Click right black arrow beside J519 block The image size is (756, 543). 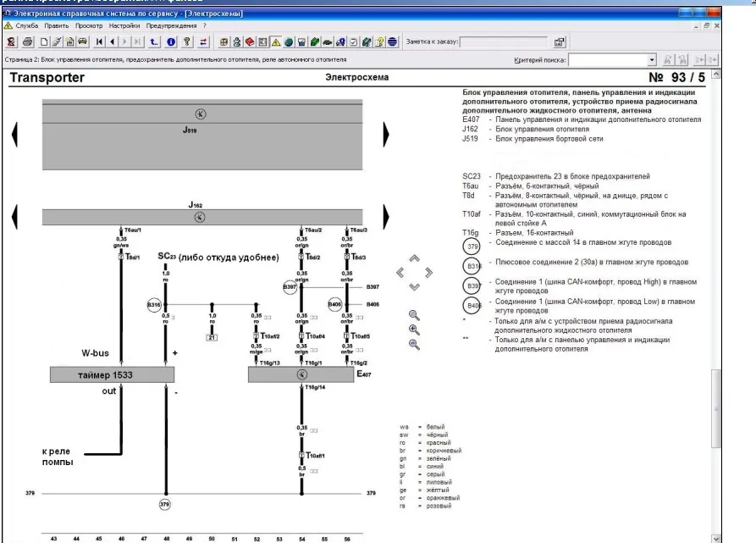pos(386,134)
